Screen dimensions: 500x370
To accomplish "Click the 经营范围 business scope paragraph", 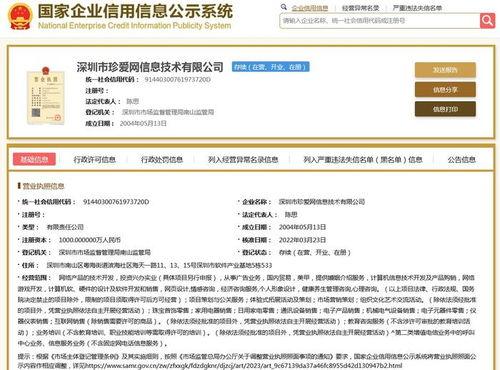I will [x=247, y=310].
